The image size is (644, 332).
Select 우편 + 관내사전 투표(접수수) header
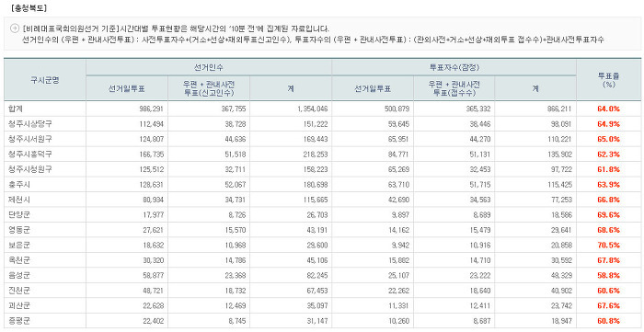[454, 87]
